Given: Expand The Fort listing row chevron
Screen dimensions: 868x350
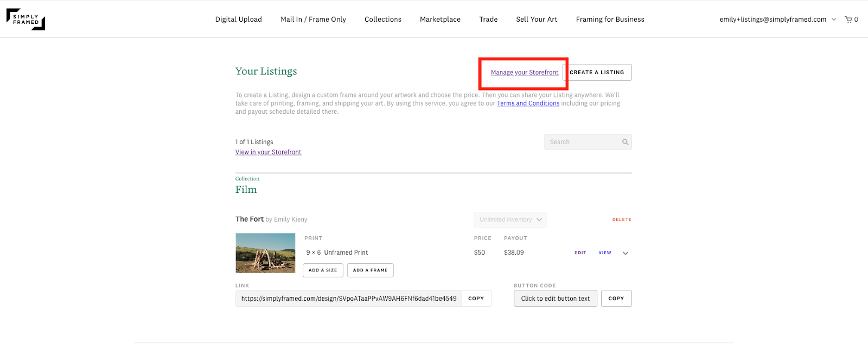Looking at the screenshot, I should coord(626,253).
